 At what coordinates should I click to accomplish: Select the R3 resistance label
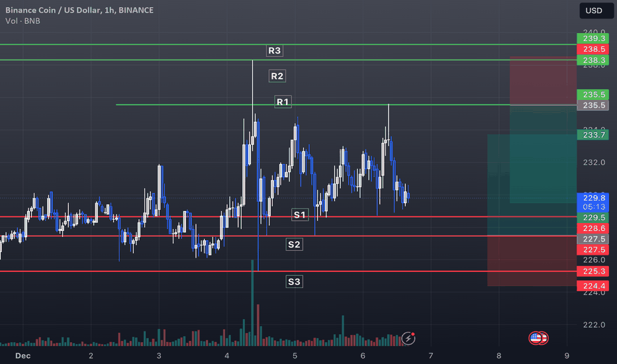[x=274, y=50]
